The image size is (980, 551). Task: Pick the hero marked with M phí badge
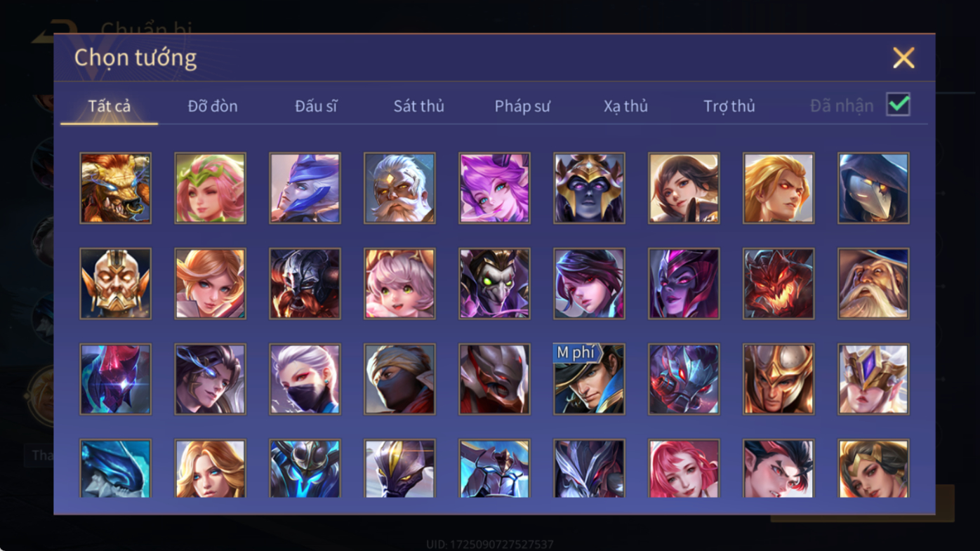(x=589, y=379)
